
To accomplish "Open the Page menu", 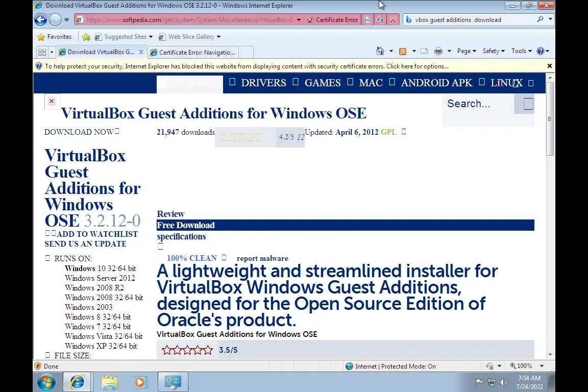I will tap(467, 51).
